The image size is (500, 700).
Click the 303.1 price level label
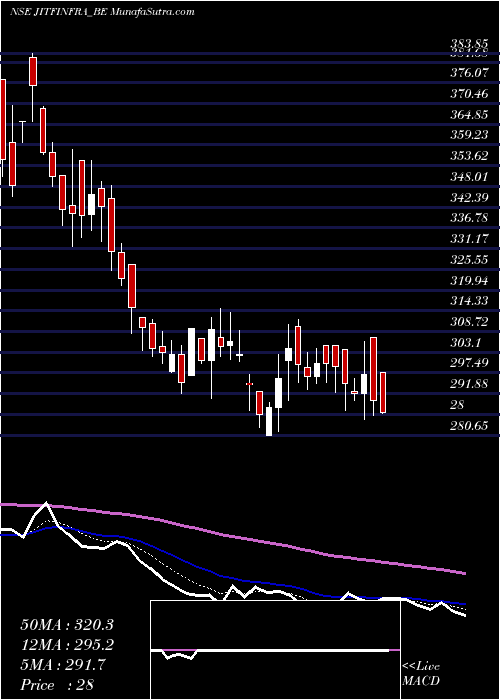pyautogui.click(x=466, y=343)
